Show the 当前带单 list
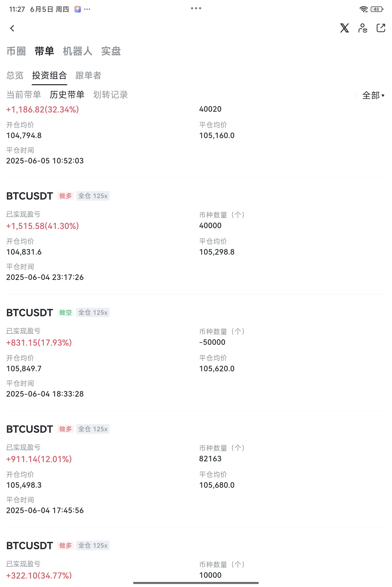 [x=23, y=95]
